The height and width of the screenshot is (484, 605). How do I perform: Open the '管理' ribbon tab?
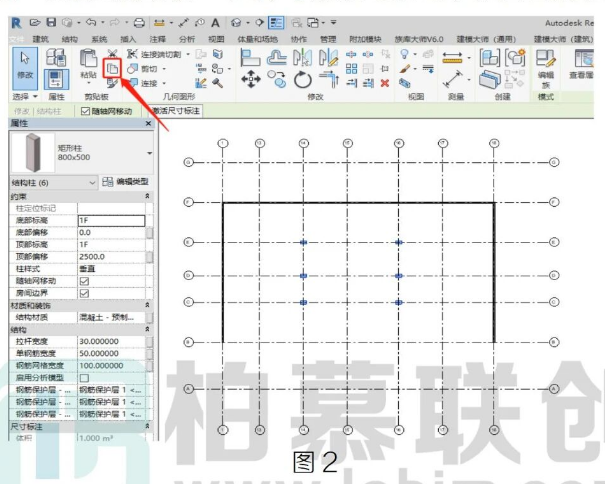pyautogui.click(x=328, y=39)
